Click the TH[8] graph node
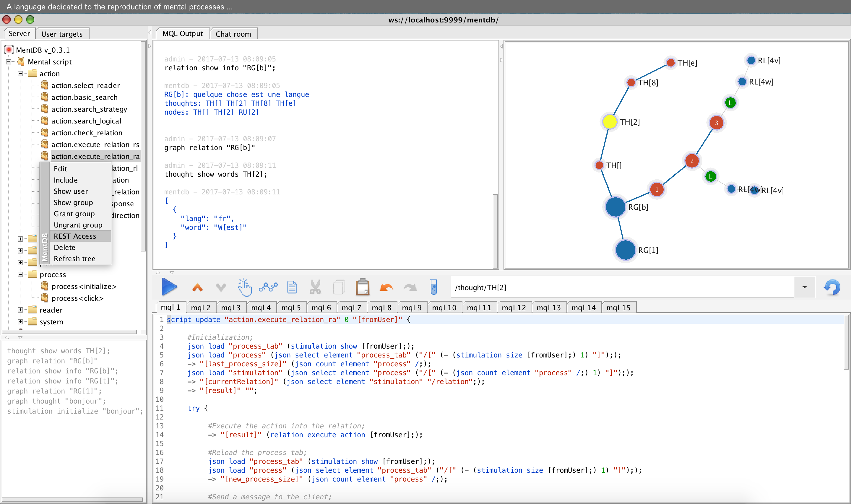 coord(631,82)
